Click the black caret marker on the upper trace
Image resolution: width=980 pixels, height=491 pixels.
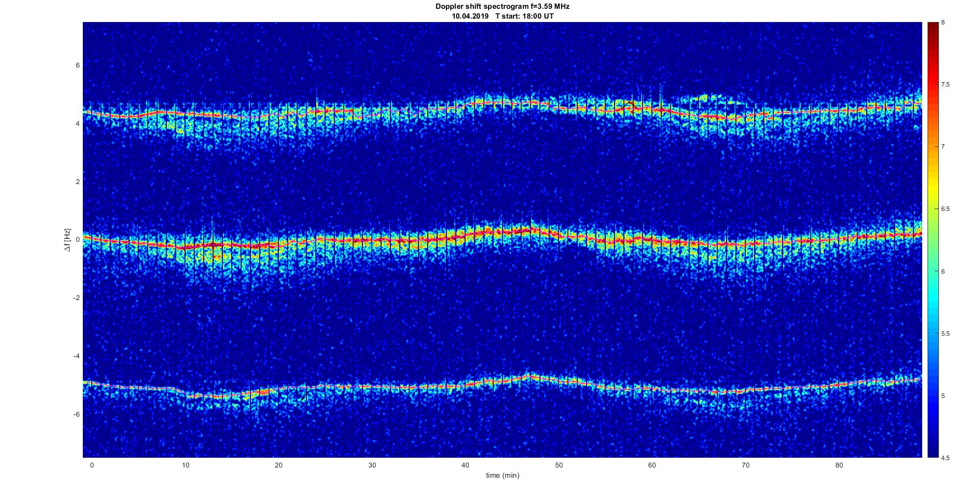[629, 105]
